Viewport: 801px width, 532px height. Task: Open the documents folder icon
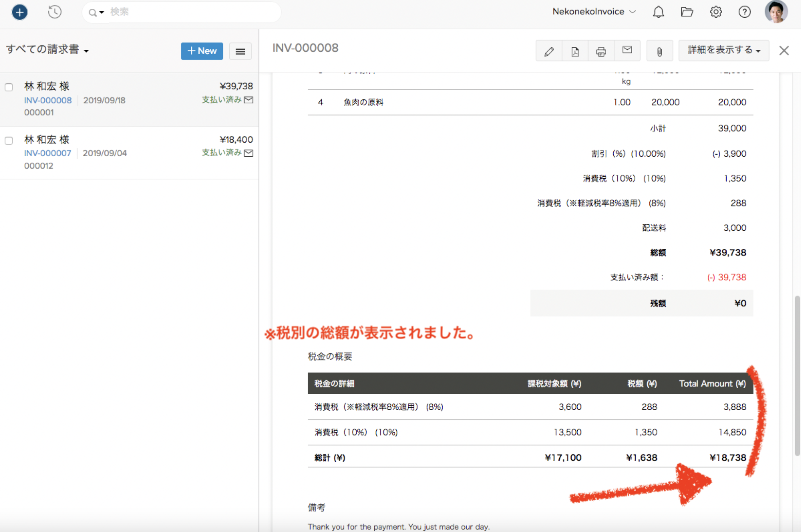(x=687, y=12)
